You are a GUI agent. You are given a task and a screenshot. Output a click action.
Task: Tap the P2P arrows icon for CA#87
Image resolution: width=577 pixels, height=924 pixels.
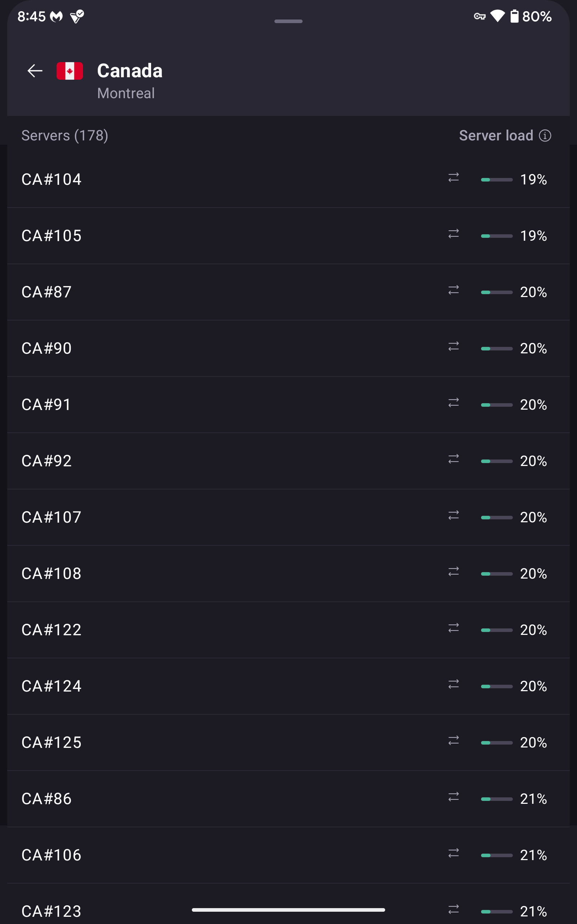[453, 290]
